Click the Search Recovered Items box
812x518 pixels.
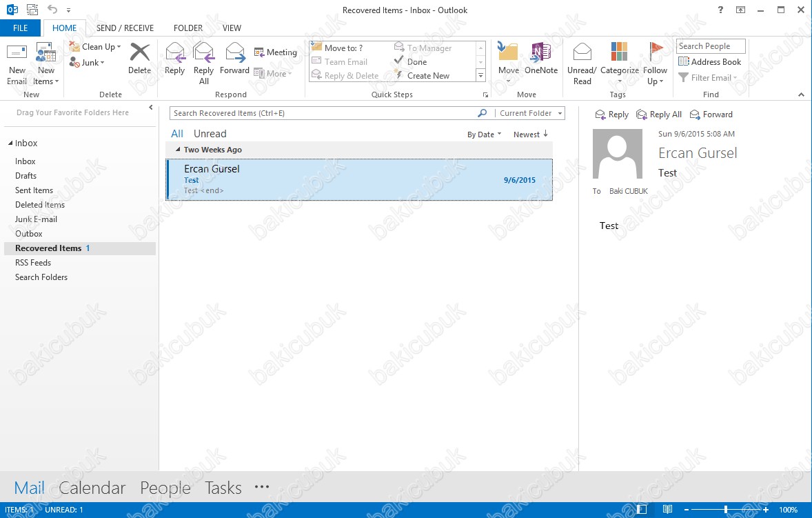click(x=321, y=113)
